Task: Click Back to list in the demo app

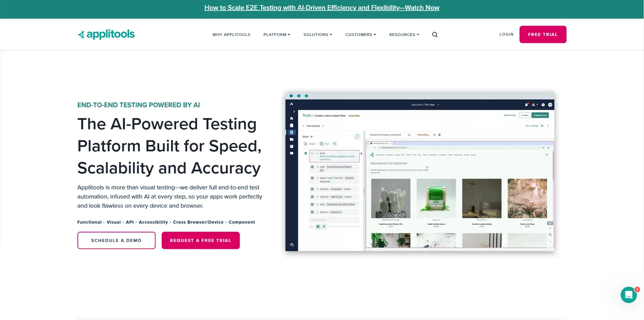Action: [510, 115]
